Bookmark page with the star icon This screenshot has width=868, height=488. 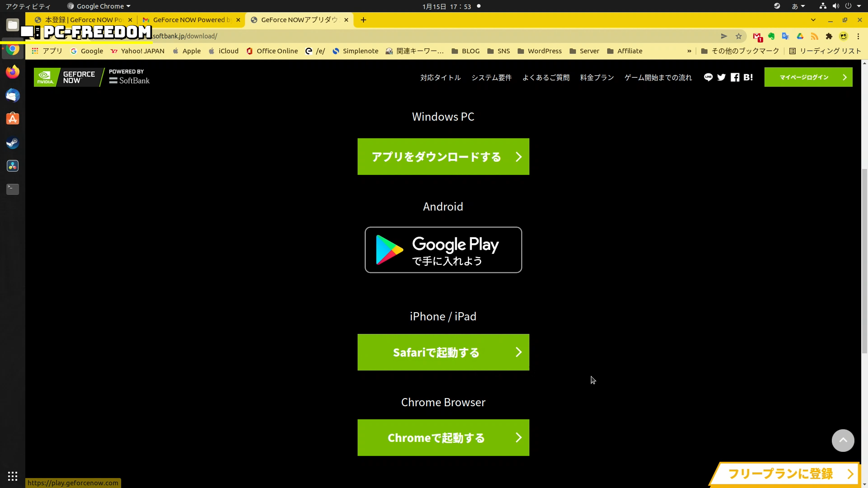point(739,36)
